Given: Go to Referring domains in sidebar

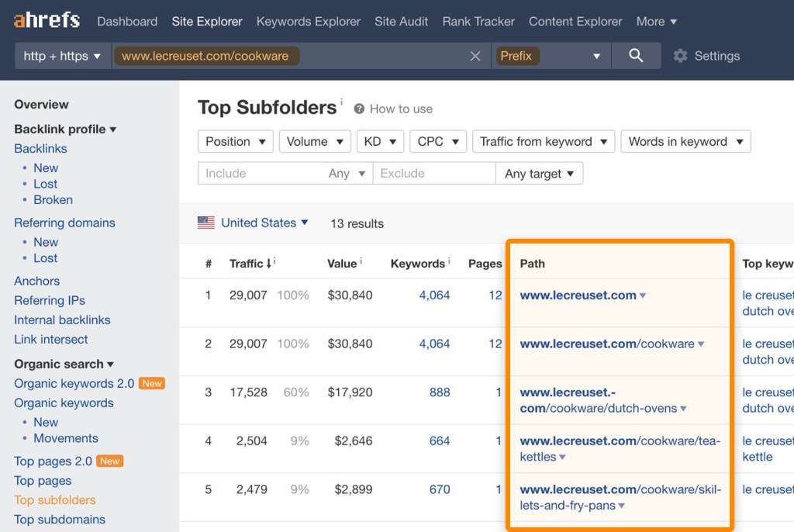Looking at the screenshot, I should (x=64, y=223).
